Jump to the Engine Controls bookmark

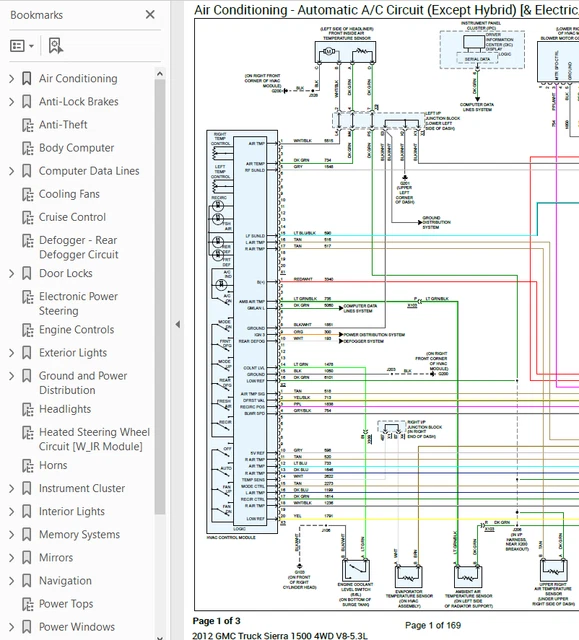point(76,330)
